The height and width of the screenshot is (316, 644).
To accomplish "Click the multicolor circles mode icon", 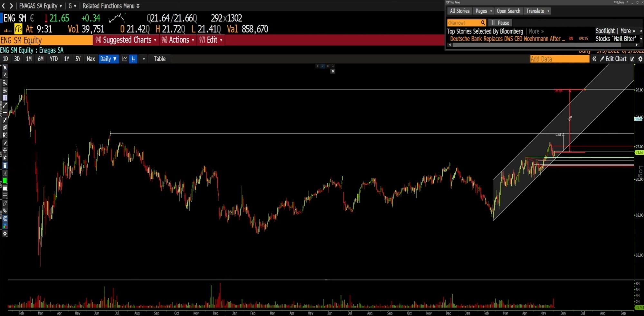I will coord(5,226).
